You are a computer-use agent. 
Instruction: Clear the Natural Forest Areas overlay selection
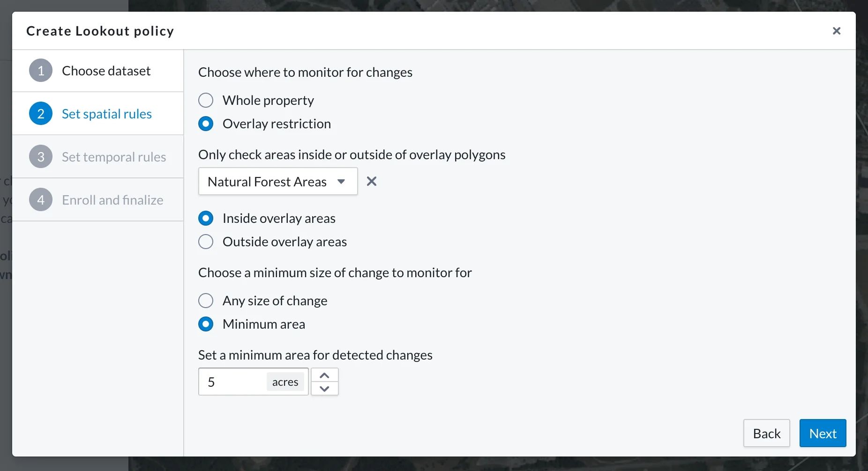point(371,181)
